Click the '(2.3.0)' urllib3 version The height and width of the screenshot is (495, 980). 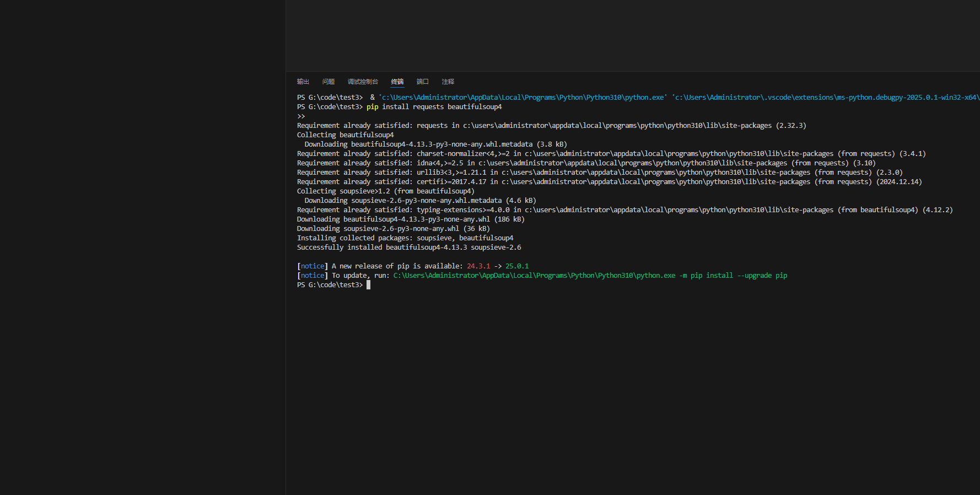coord(889,173)
